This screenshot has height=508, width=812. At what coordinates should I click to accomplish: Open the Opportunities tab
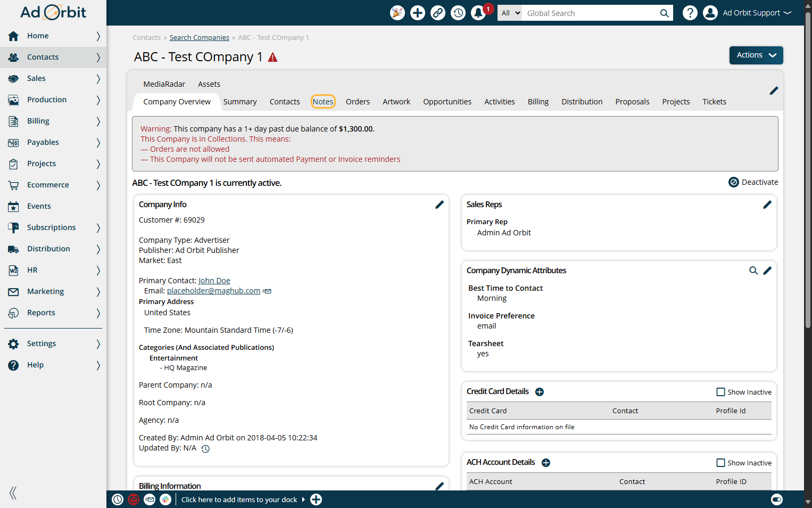pos(447,102)
